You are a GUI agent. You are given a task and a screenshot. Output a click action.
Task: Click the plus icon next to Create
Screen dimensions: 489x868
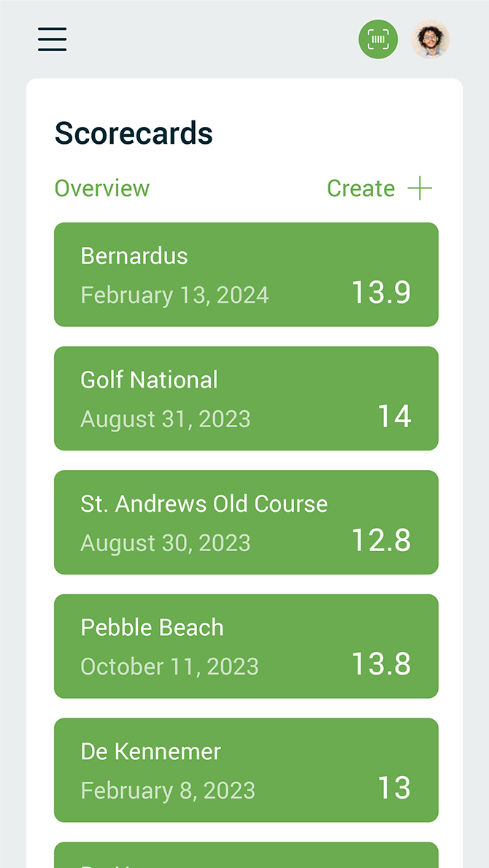(x=420, y=189)
